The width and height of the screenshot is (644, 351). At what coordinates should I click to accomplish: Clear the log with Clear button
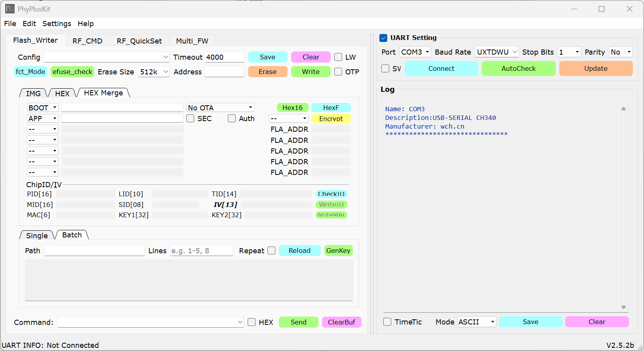coord(597,322)
